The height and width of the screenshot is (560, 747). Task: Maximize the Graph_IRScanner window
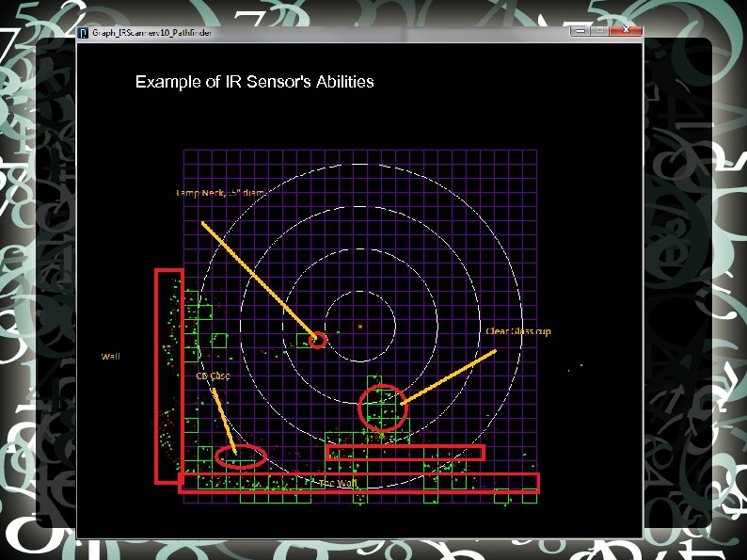coord(599,30)
